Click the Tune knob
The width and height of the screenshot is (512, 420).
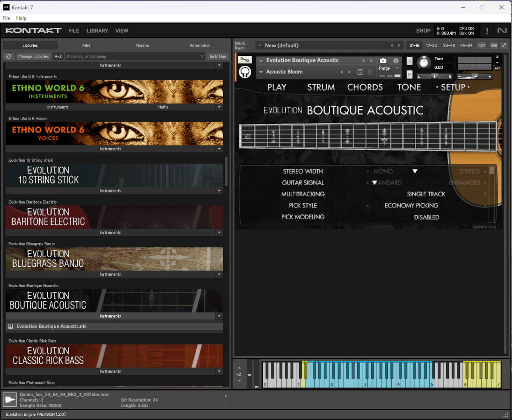(424, 63)
